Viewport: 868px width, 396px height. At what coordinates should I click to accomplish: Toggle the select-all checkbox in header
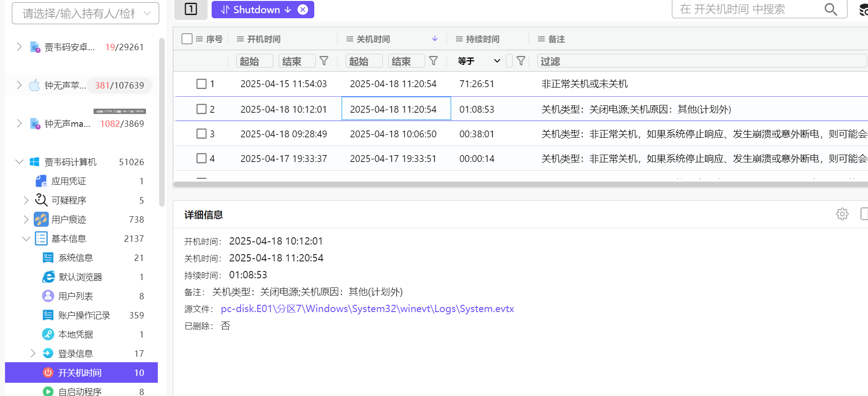[x=187, y=39]
